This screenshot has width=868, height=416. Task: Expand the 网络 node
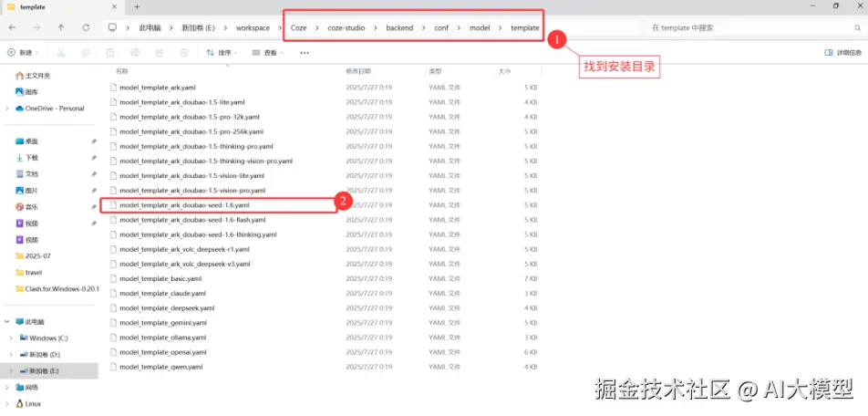pos(6,387)
